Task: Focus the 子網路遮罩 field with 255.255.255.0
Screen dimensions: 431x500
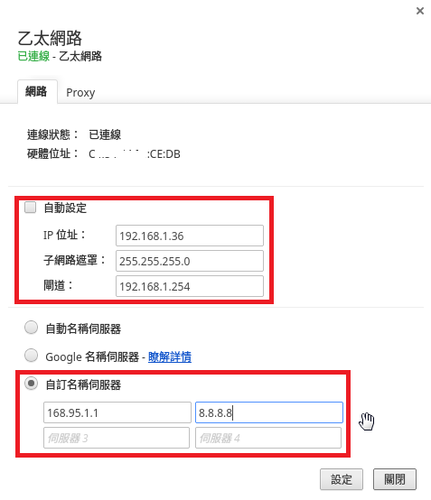Action: pyautogui.click(x=190, y=261)
